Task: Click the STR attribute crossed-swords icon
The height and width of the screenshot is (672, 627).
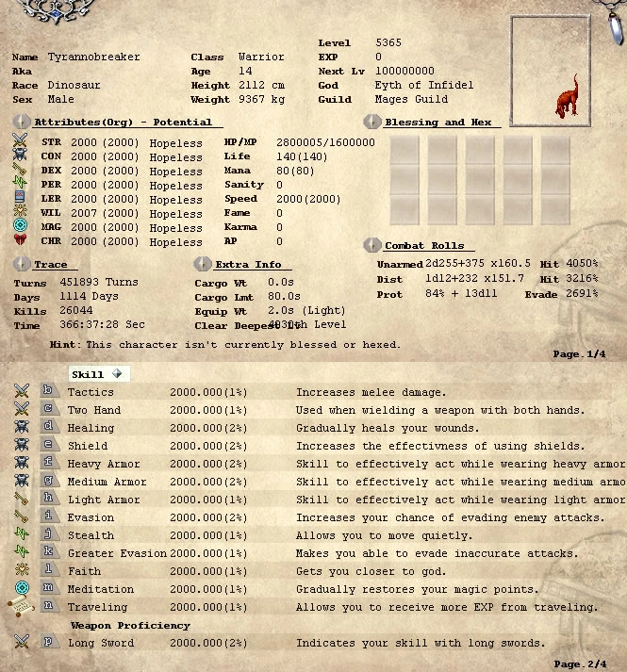Action: (21, 143)
